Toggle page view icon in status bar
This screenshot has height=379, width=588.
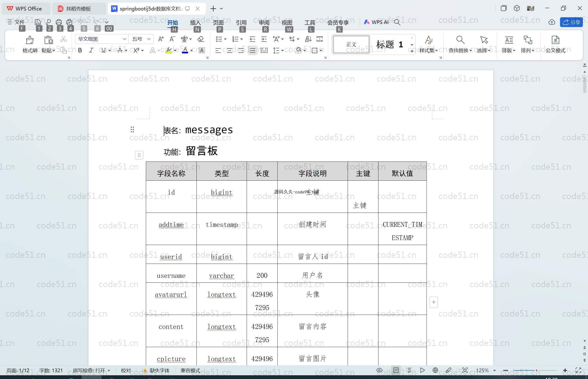pos(396,370)
